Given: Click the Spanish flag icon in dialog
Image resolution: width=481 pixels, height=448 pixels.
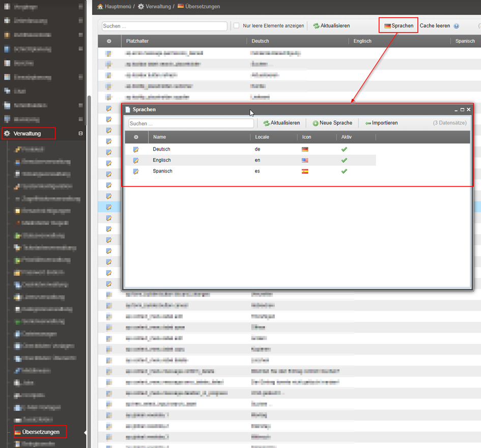Looking at the screenshot, I should 305,171.
